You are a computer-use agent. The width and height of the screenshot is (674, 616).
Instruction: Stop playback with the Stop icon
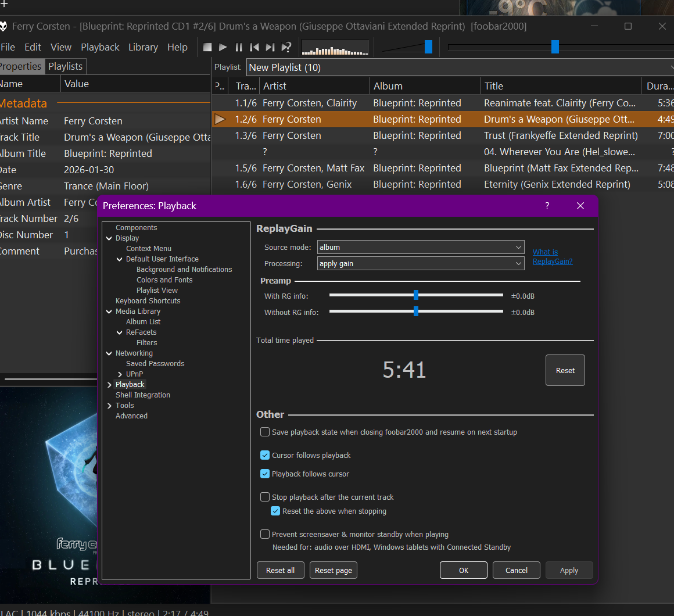[x=207, y=47]
